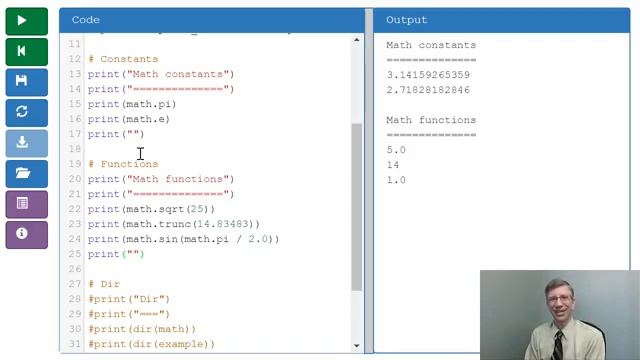Viewport: 640px width, 360px height.
Task: Click the code scrollbar up arrow
Action: click(357, 40)
